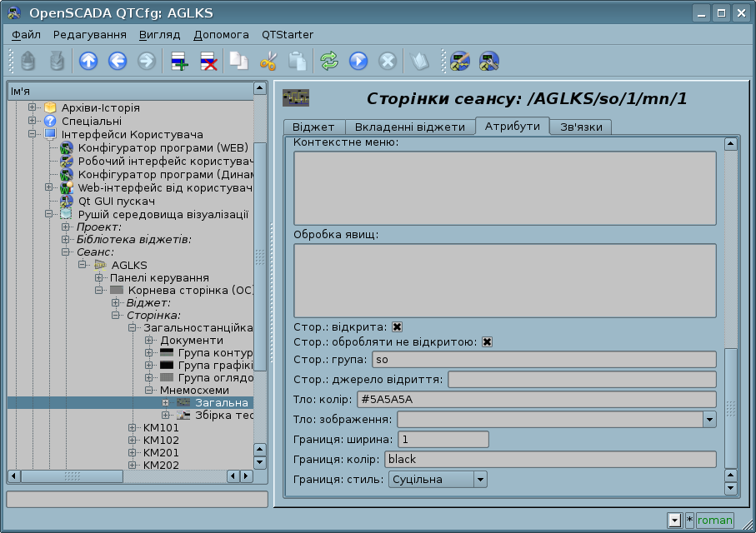Click the green Refresh toolbar icon
Viewport: 756px width, 533px height.
(329, 61)
